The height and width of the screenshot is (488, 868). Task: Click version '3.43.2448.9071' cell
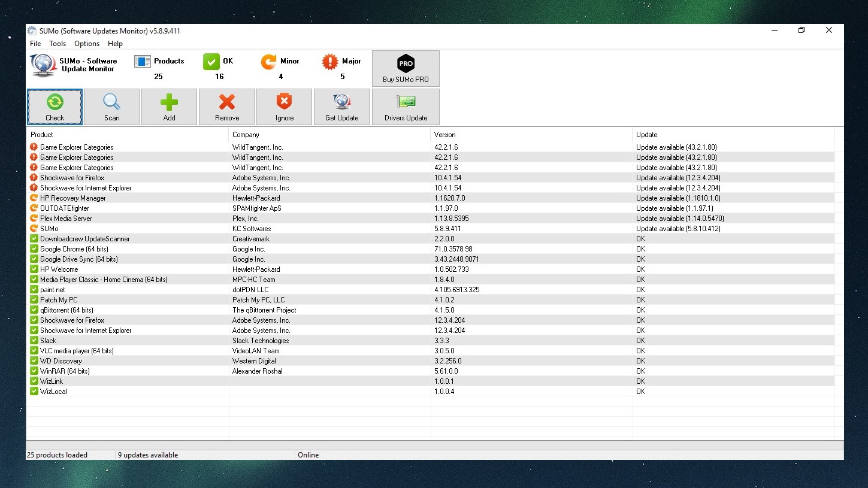[456, 259]
